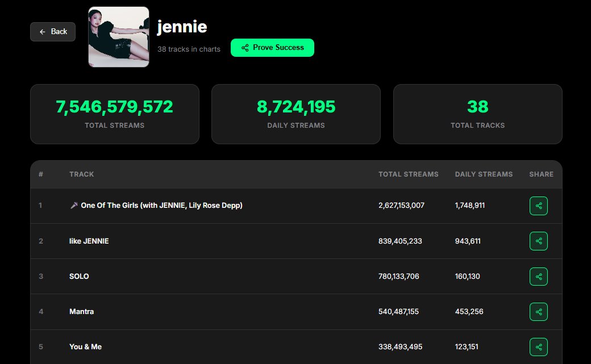Open track One Of The Girls (with JENNIE, Lily Rose Depp)
Screen dimensions: 591x364
[x=161, y=206]
